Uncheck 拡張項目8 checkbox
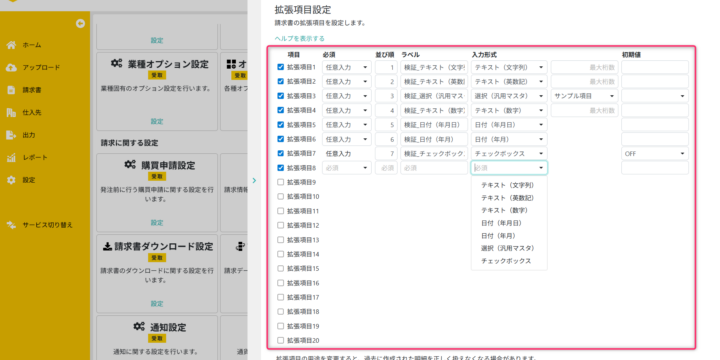 281,168
